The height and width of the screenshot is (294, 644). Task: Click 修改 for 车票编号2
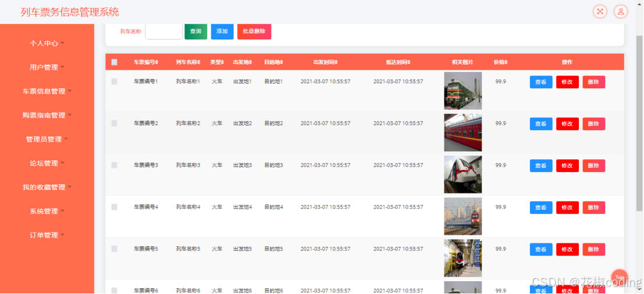click(x=567, y=124)
